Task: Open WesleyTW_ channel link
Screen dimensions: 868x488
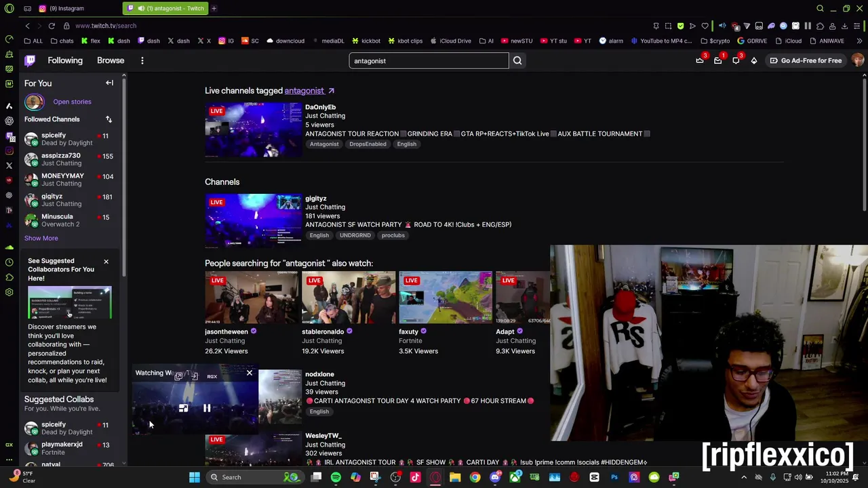Action: [323, 436]
